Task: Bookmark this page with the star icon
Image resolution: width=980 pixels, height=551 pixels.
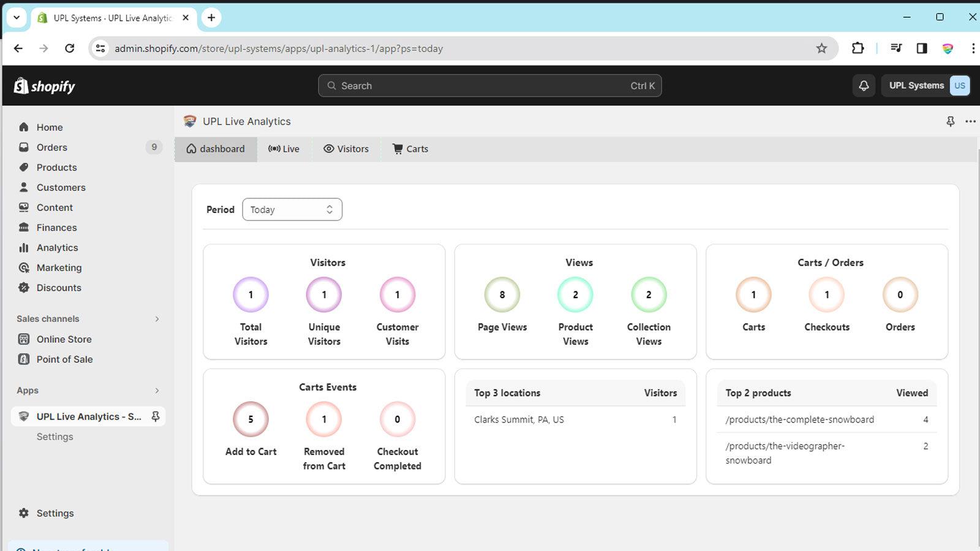Action: point(821,48)
